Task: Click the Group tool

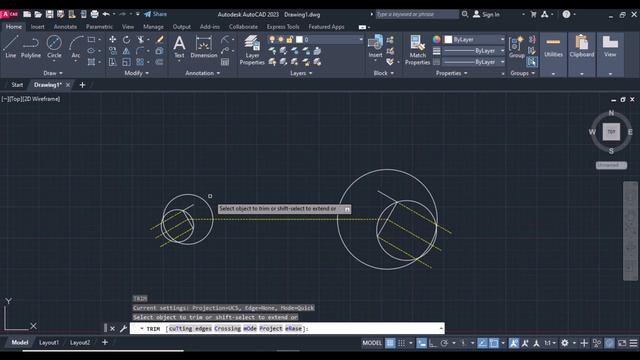Action: pos(516,47)
